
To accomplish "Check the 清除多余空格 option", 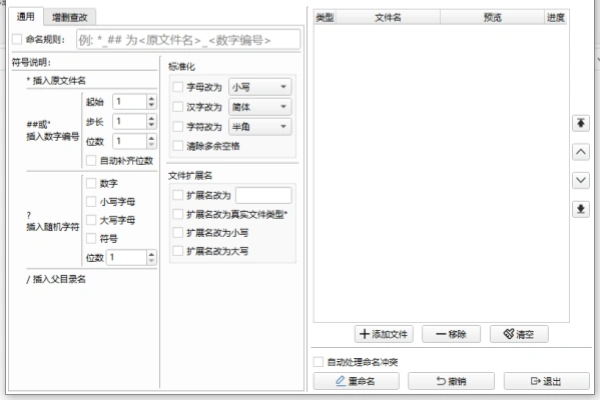I will [178, 146].
